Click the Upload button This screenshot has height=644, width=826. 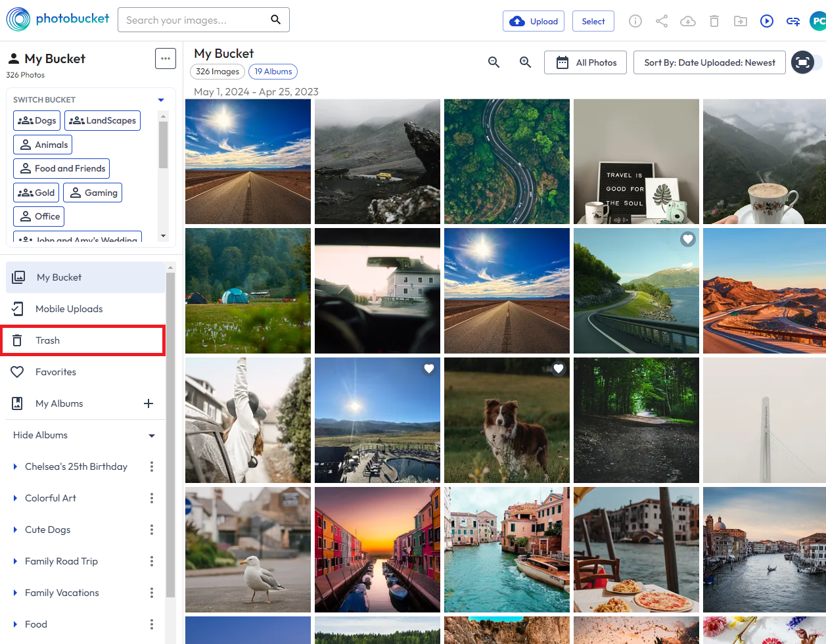pyautogui.click(x=533, y=21)
